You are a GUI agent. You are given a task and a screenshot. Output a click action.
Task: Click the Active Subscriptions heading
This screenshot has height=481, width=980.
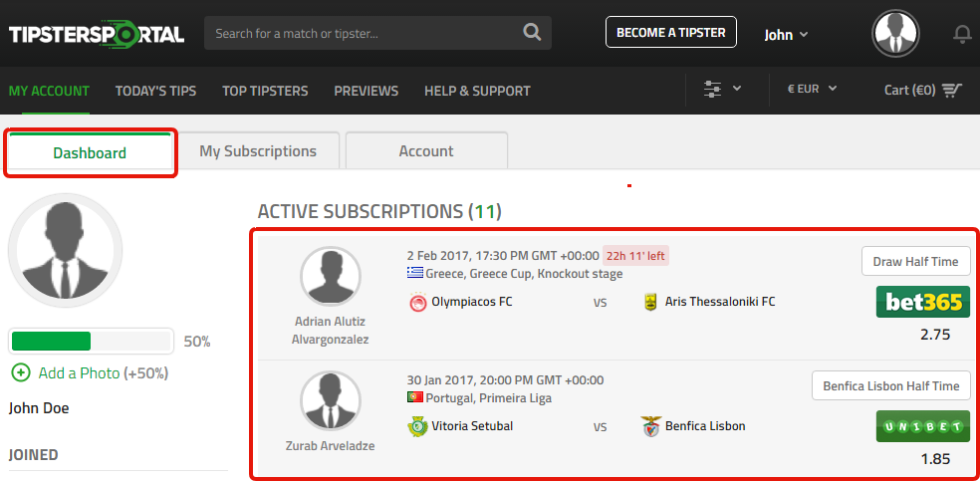379,212
